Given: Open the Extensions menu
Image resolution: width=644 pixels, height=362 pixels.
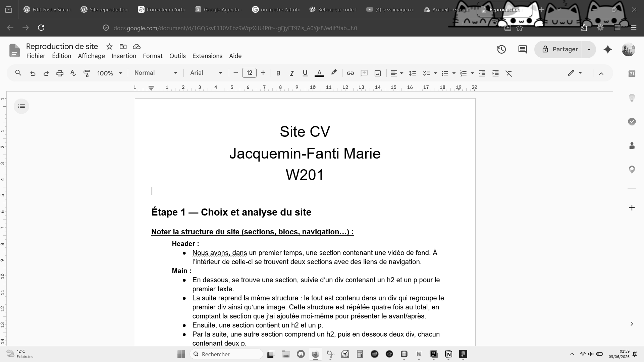Looking at the screenshot, I should [207, 56].
